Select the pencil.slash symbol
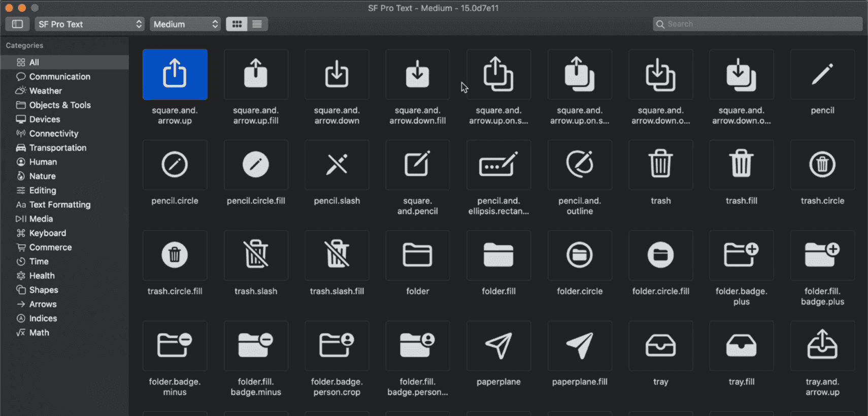This screenshot has width=868, height=416. pos(337,165)
